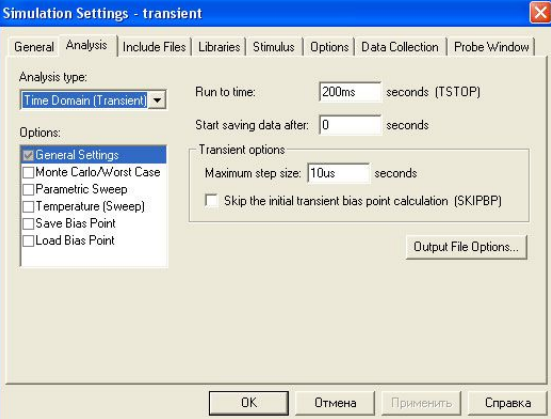Screen dimensions: 551x419
Task: Click the General Settings label text
Action: (x=77, y=155)
